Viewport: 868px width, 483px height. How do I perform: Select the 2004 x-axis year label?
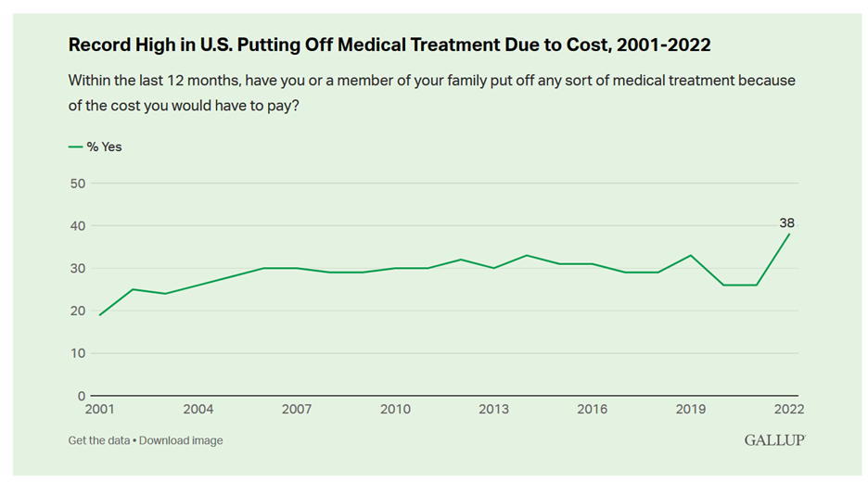pos(198,409)
